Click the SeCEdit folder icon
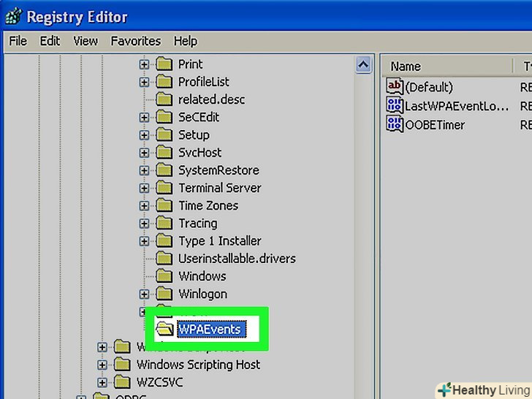 (x=164, y=116)
